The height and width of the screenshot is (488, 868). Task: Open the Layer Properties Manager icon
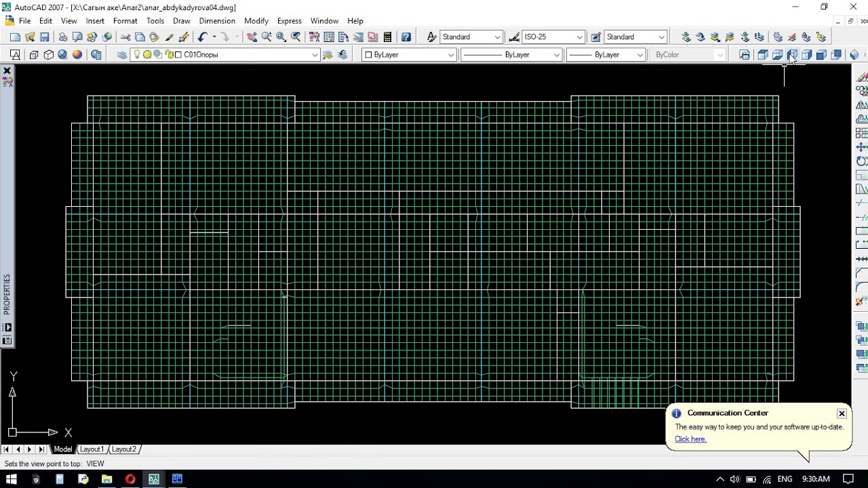click(x=122, y=55)
